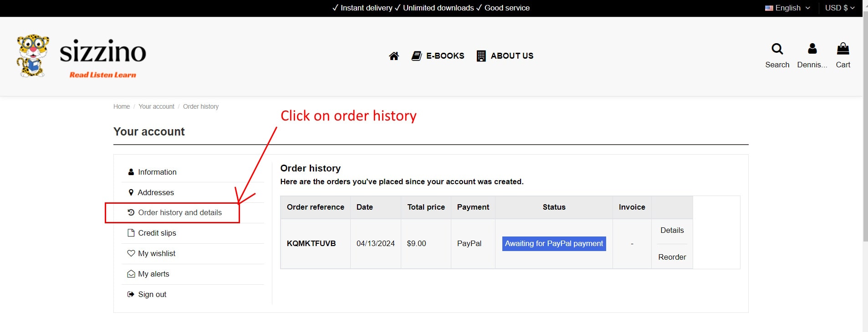Viewport: 868px width, 332px height.
Task: Click the sign out arrow icon
Action: pyautogui.click(x=131, y=294)
